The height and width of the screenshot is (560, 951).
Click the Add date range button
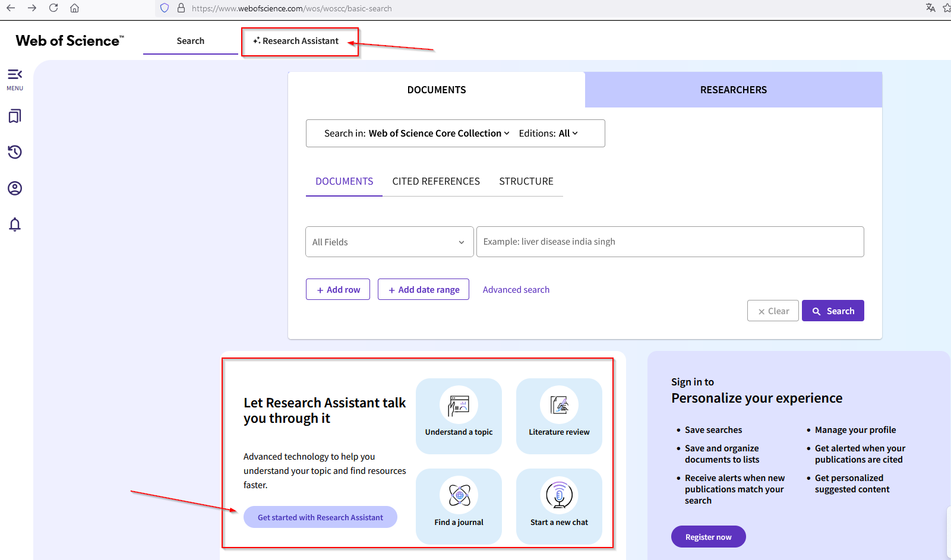pos(424,289)
